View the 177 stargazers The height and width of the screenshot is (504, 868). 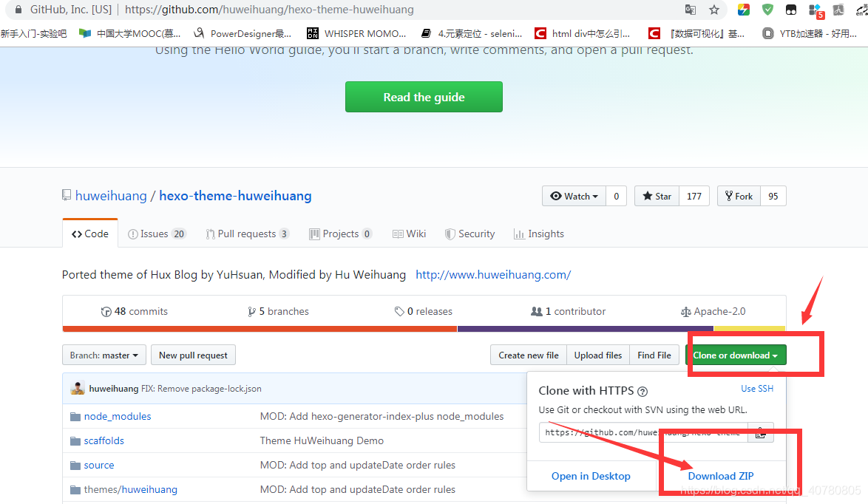coord(694,197)
